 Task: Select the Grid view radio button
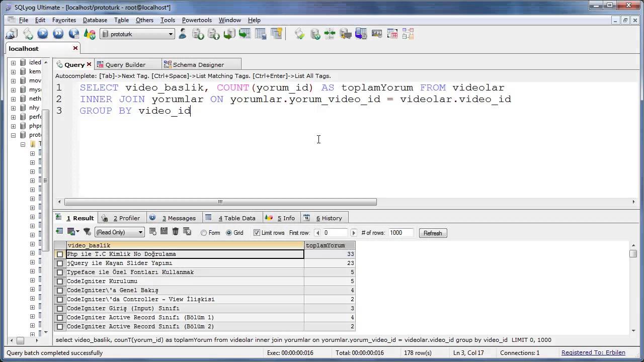tap(229, 233)
